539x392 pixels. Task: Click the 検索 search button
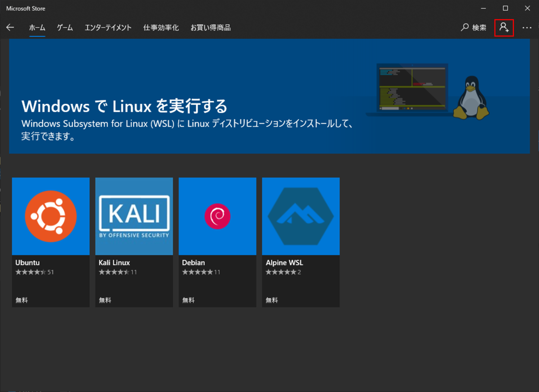click(x=473, y=28)
